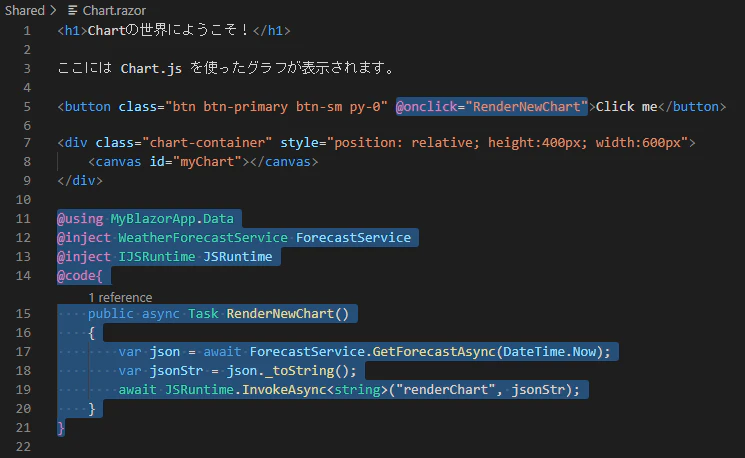Image resolution: width=745 pixels, height=458 pixels.
Task: Click the closing </div> tag on line 9
Action: pyautogui.click(x=80, y=181)
